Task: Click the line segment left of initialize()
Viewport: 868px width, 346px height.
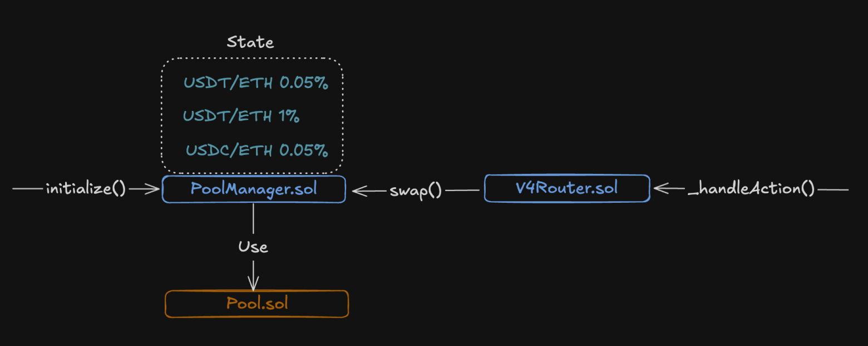Action: point(28,189)
